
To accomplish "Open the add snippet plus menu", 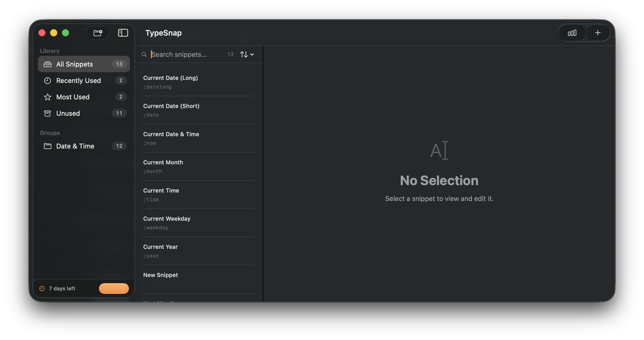I will pyautogui.click(x=598, y=33).
